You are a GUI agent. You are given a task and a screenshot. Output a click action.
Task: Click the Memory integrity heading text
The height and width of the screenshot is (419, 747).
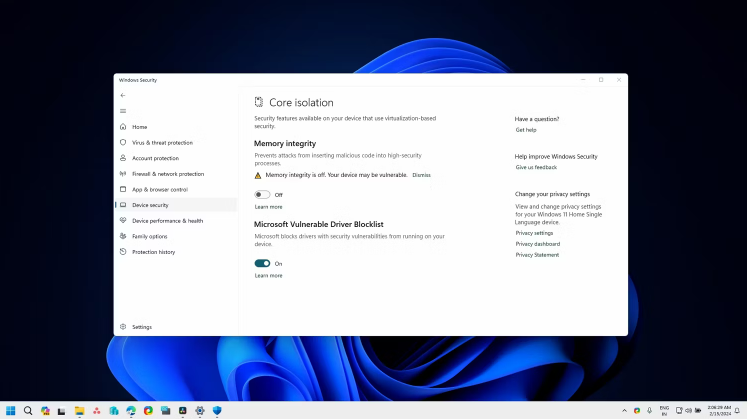285,143
